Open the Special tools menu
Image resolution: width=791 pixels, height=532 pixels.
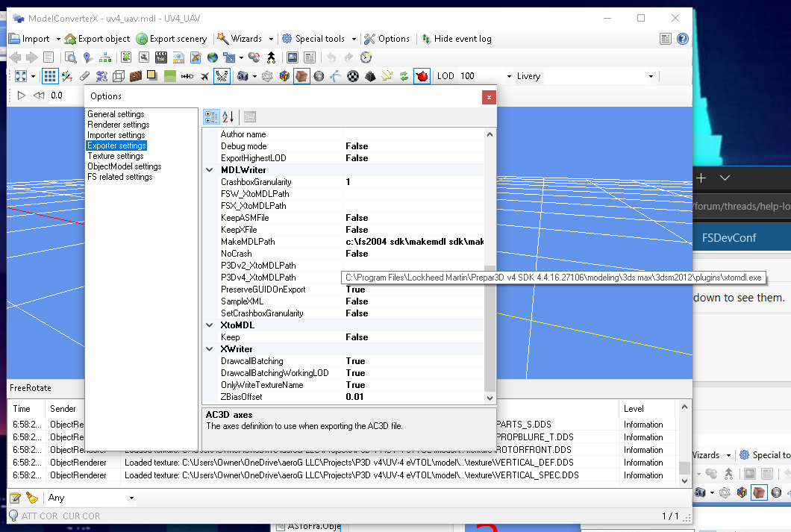(319, 38)
